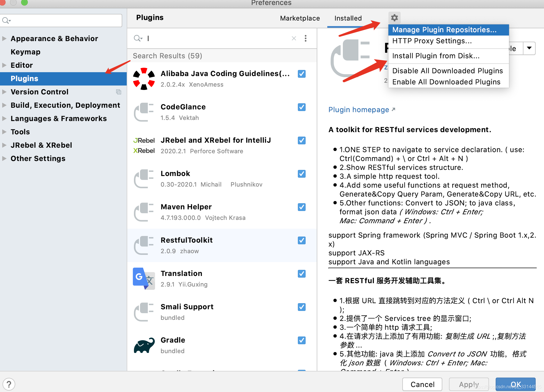Click the JRebel XRebel plugin logo
Viewport: 544px width, 392px height.
144,145
